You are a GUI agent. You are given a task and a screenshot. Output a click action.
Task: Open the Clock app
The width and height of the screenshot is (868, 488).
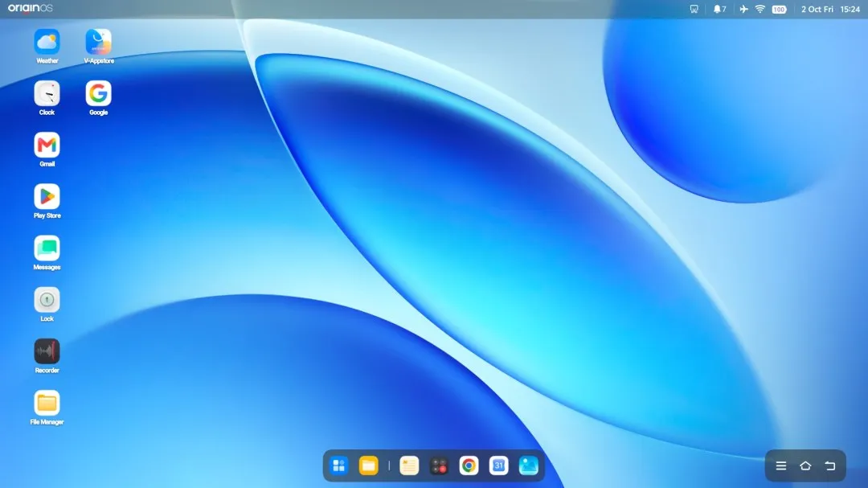coord(47,93)
